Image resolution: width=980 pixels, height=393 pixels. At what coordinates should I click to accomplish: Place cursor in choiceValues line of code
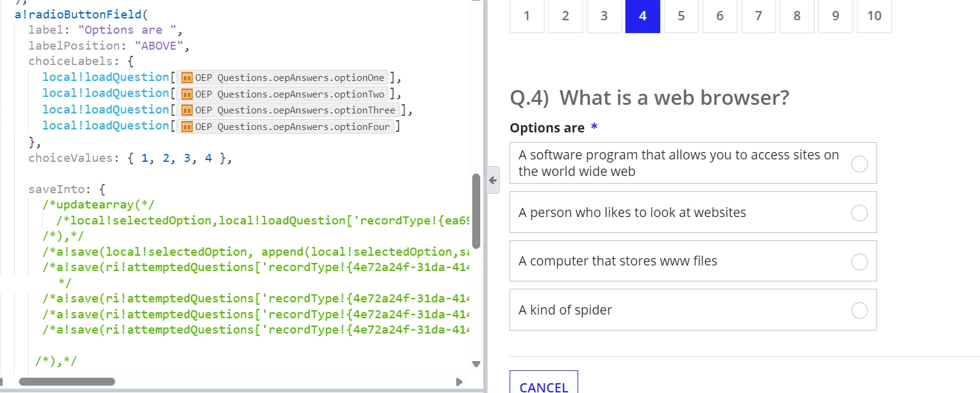130,158
